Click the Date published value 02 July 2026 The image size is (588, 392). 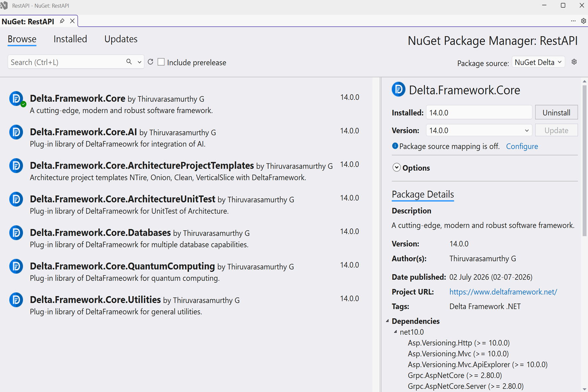[491, 277]
